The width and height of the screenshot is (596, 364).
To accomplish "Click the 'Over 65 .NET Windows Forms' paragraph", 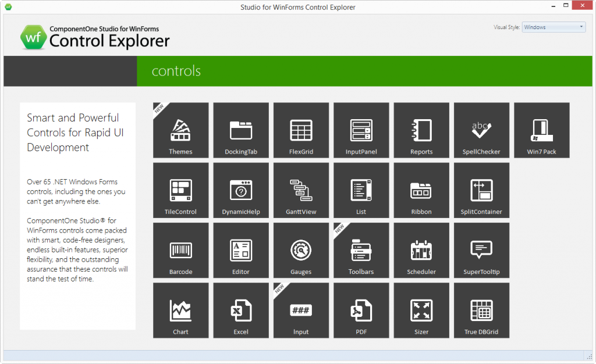I will point(76,192).
